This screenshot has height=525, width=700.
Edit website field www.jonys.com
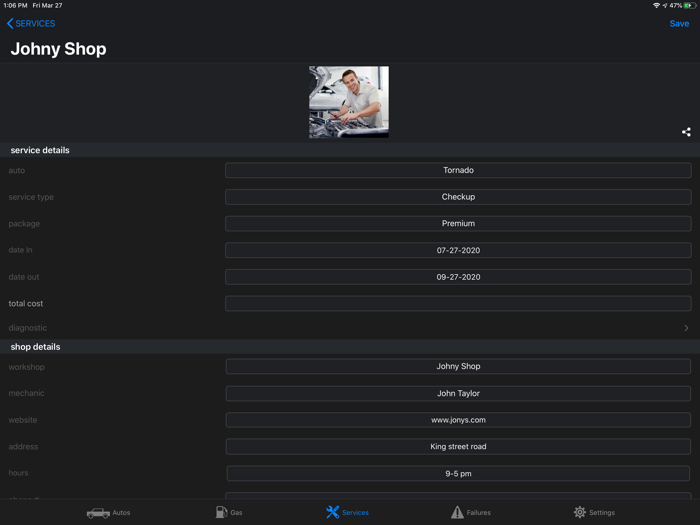(458, 420)
